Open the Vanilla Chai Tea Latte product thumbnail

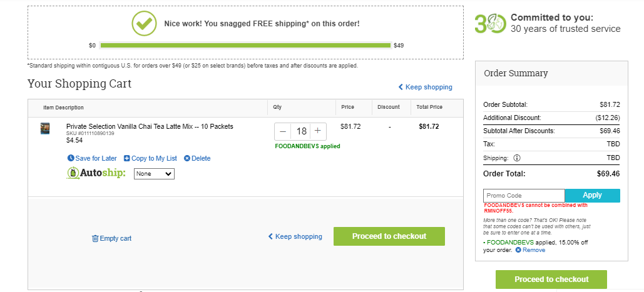45,128
